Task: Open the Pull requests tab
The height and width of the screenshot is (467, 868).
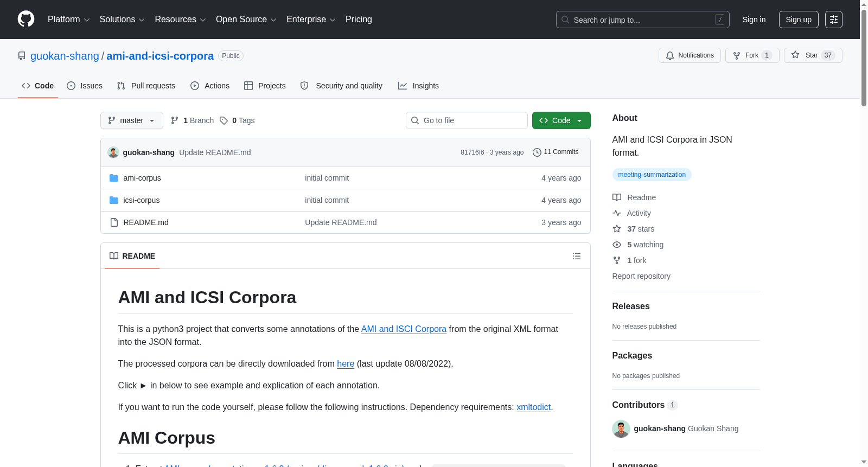Action: tap(146, 86)
